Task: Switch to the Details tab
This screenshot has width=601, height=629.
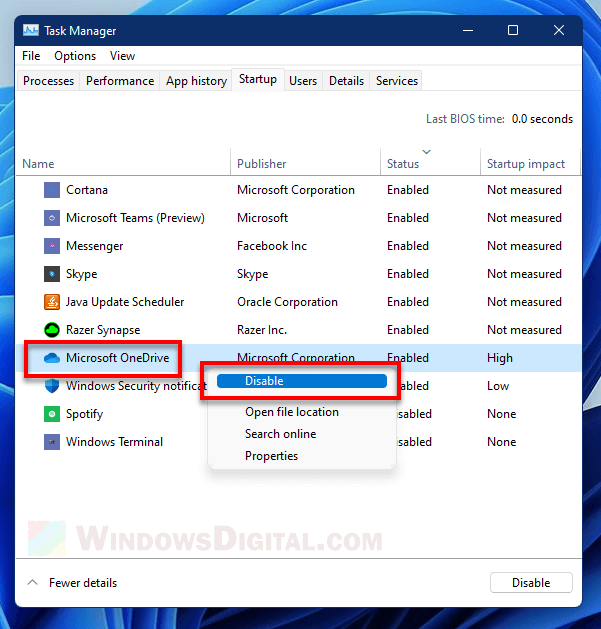Action: 346,81
